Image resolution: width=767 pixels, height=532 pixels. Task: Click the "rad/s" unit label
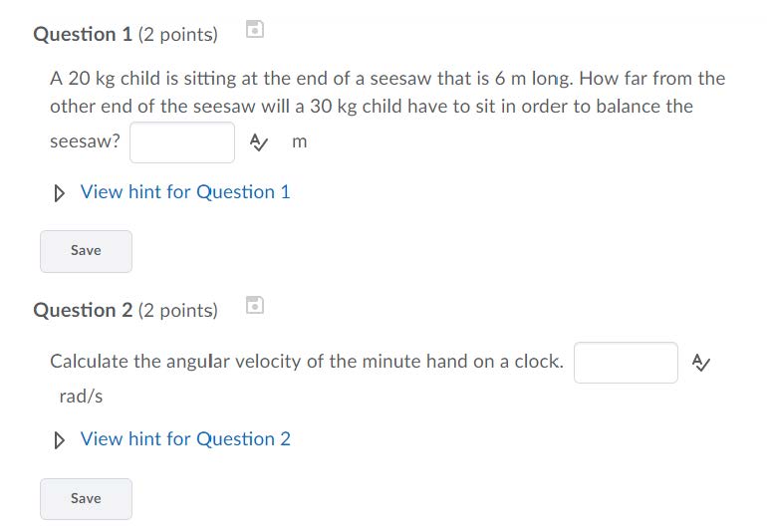coord(81,397)
